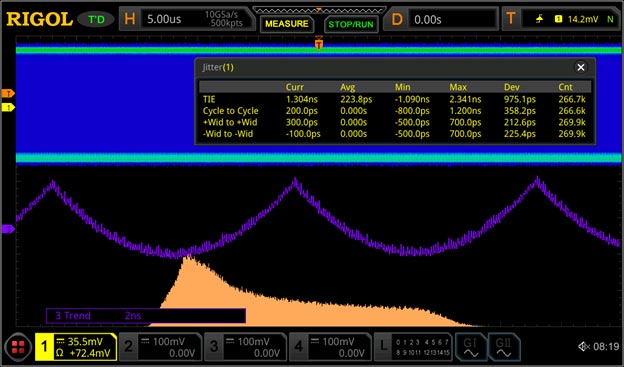Image resolution: width=624 pixels, height=367 pixels.
Task: Toggle channel 1 label 35.5mV
Action: click(76, 347)
